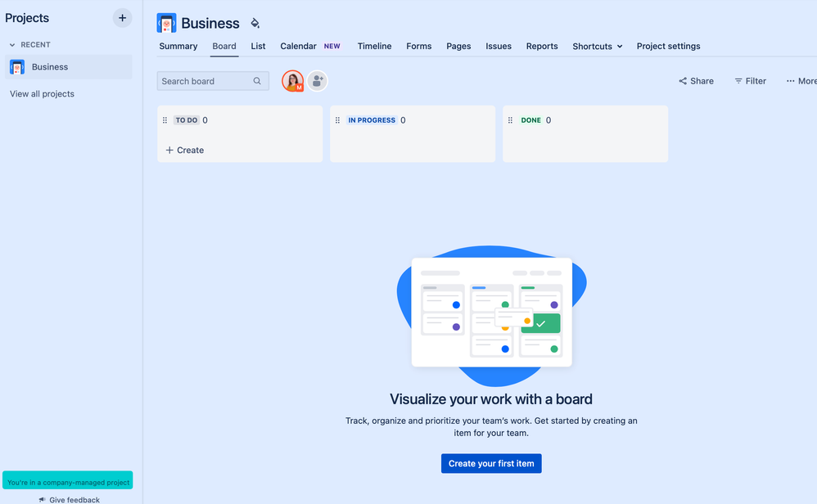Switch to the Summary tab
Screen dimensions: 817x504
pyautogui.click(x=178, y=47)
